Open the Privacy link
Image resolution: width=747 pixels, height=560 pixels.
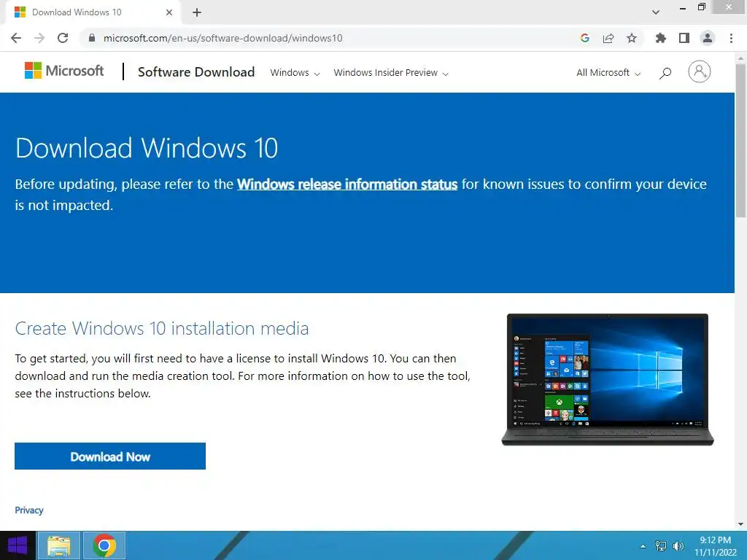[29, 510]
